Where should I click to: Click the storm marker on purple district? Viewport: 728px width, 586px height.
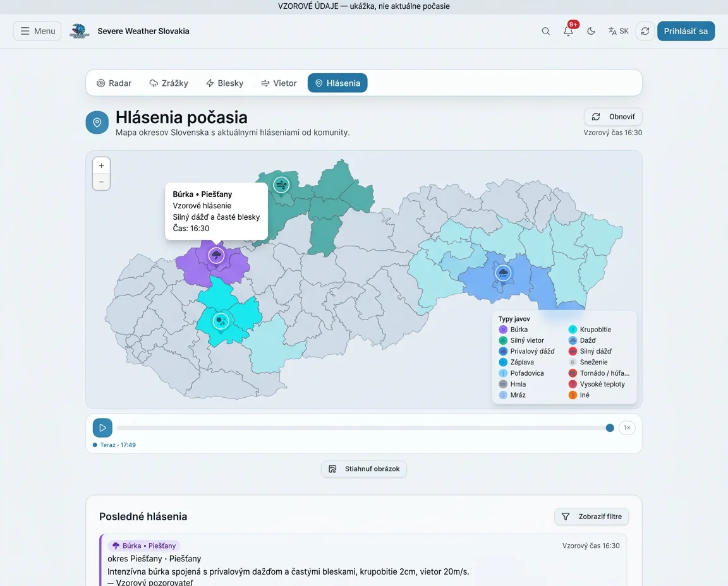(x=216, y=255)
